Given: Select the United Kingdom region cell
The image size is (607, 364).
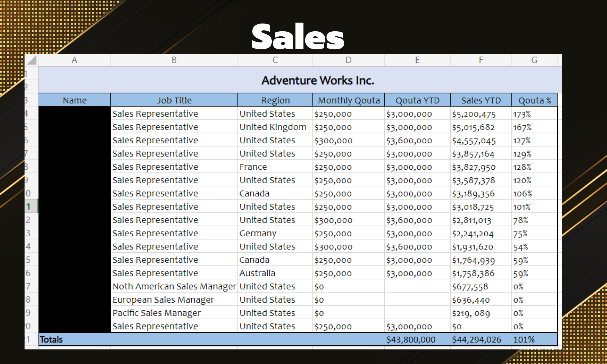Looking at the screenshot, I should click(x=273, y=127).
